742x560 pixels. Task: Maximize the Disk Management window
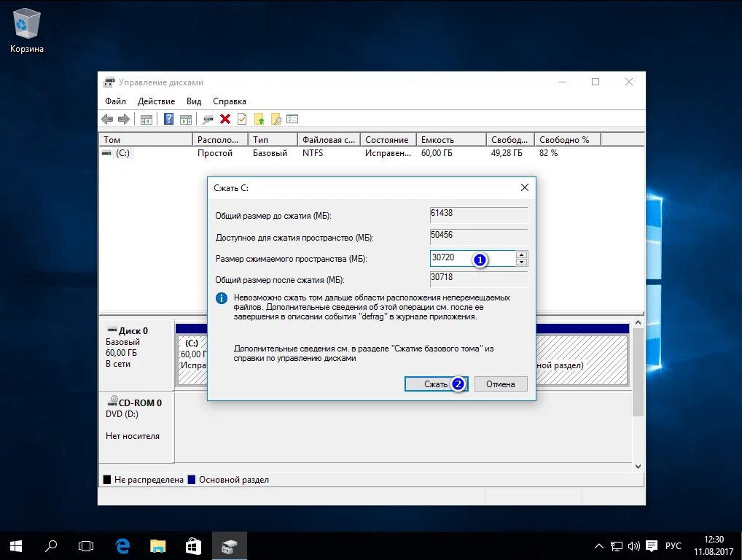coord(595,82)
